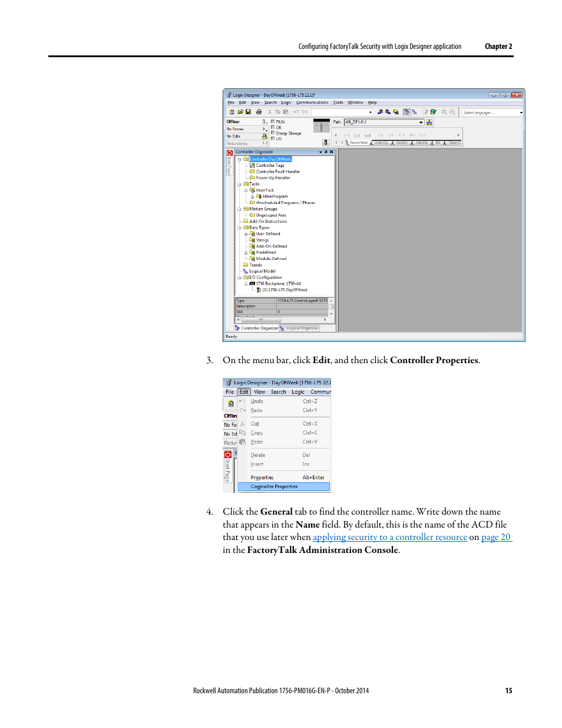Click the I/O indicator box
Screen dimensions: 562x728
273,139
